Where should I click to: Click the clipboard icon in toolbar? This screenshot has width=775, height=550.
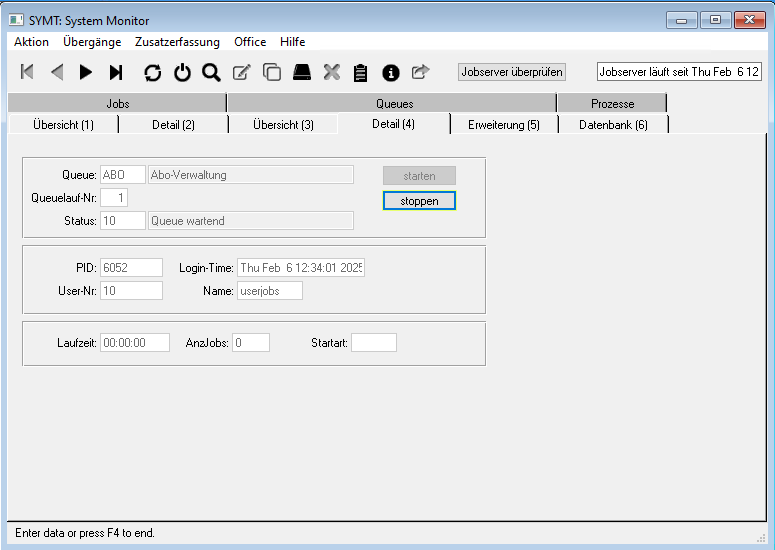361,72
